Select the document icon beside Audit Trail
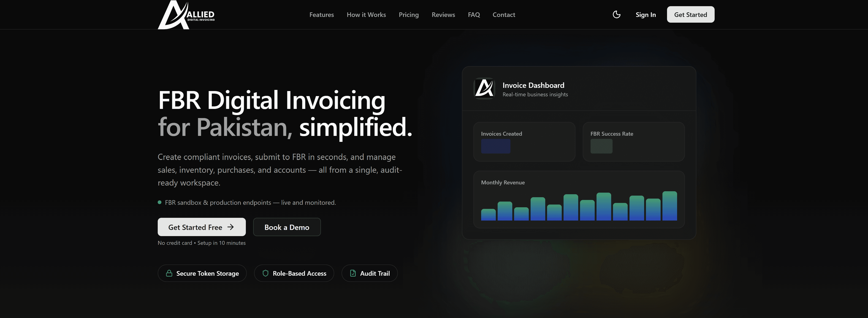Image resolution: width=868 pixels, height=318 pixels. click(353, 273)
